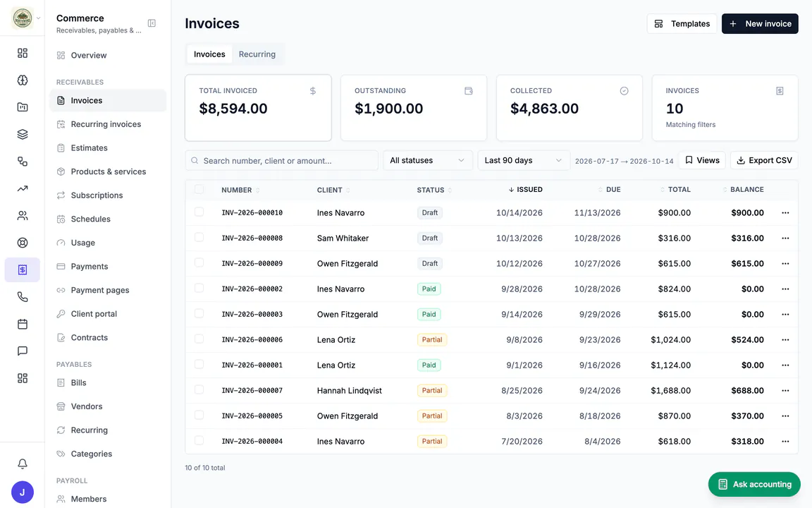Open the notifications bell icon

click(23, 464)
